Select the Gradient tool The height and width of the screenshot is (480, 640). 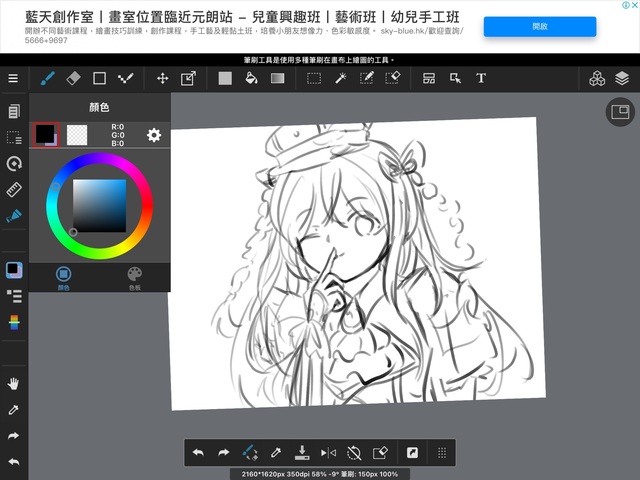coord(278,78)
